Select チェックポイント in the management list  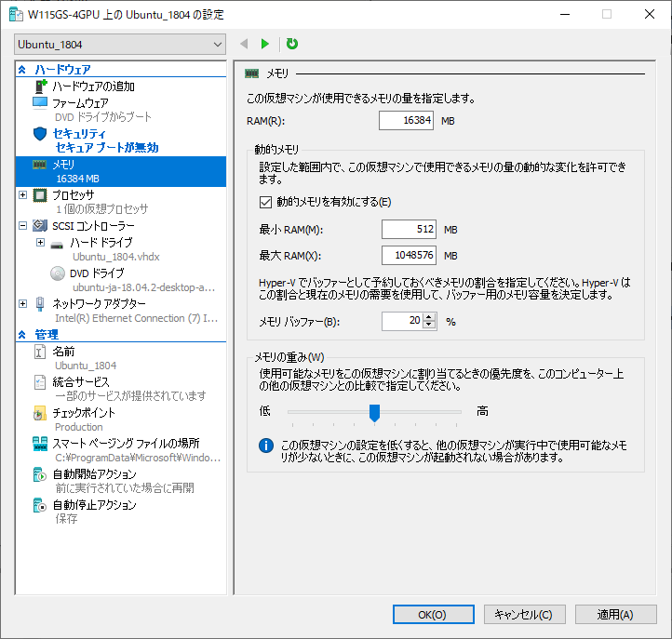pos(84,413)
